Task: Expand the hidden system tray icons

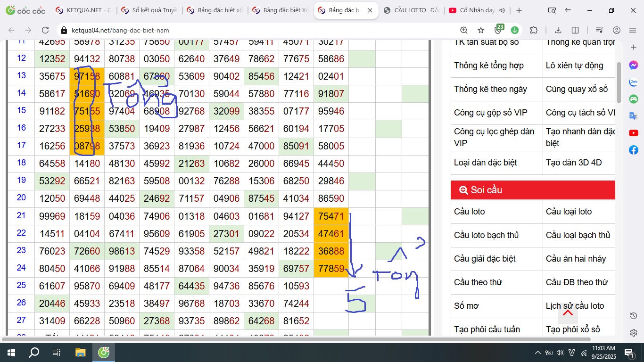Action: [538, 353]
